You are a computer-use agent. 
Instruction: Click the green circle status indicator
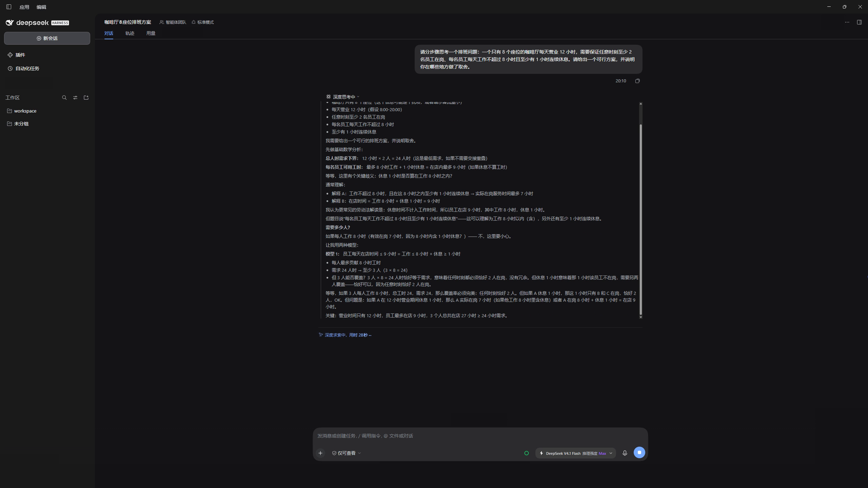pyautogui.click(x=527, y=453)
